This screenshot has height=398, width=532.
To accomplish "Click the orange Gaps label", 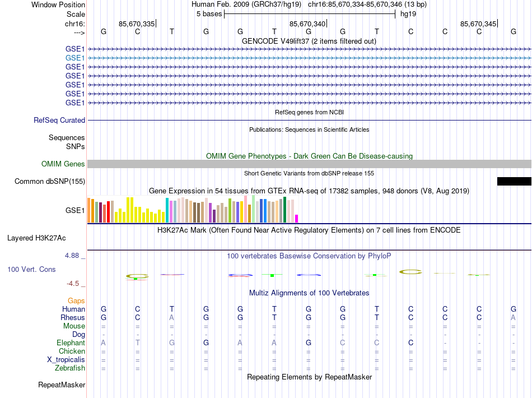I will 76,300.
